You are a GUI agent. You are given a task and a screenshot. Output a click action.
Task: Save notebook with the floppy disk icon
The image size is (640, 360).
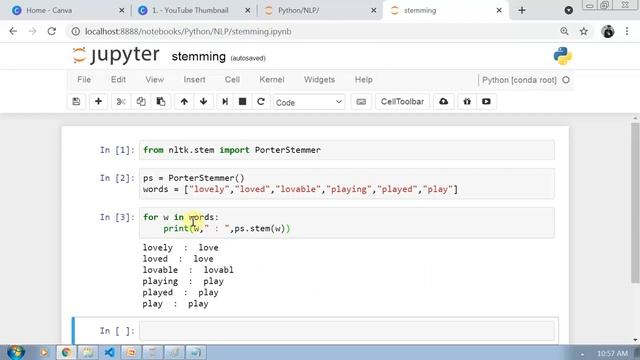coord(76,102)
